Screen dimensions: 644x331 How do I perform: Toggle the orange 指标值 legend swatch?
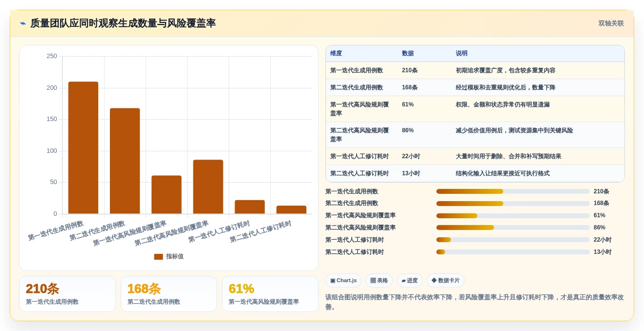click(158, 256)
